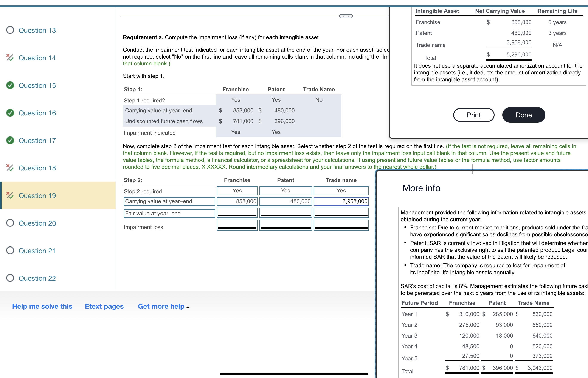Viewport: 588px width, 378px height.
Task: Open Question 21 in sidebar
Action: 37,251
